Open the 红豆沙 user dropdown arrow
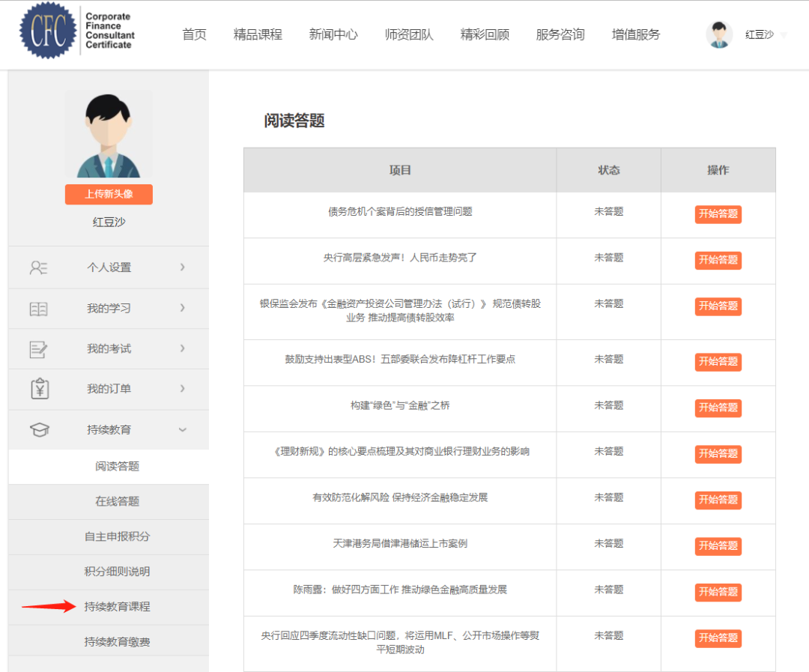This screenshot has height=672, width=809. coord(784,35)
